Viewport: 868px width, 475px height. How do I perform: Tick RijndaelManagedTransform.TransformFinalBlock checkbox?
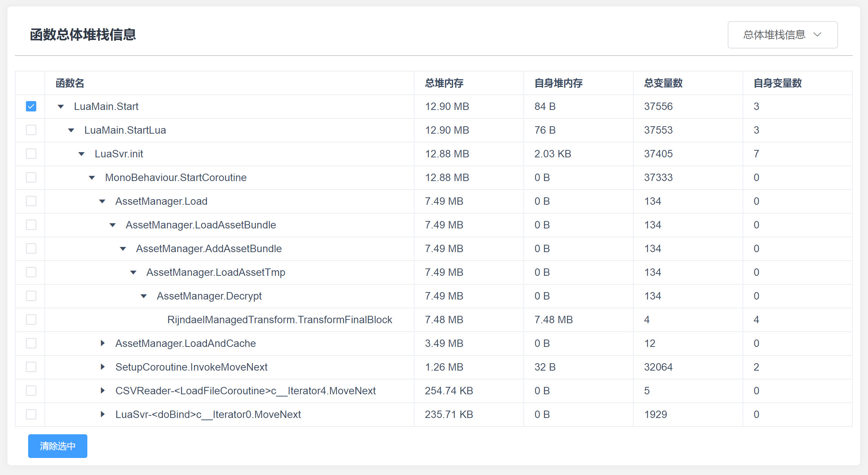click(x=31, y=320)
